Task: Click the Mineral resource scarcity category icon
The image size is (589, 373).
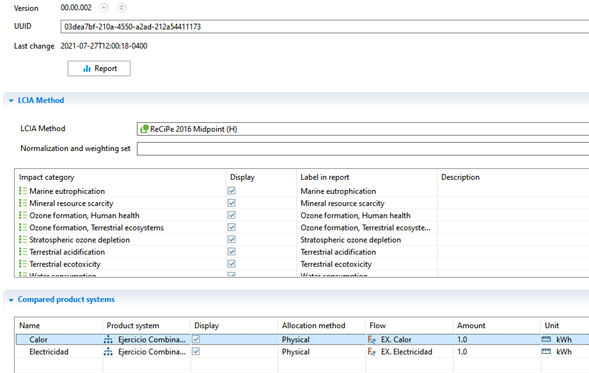Action: pyautogui.click(x=23, y=203)
